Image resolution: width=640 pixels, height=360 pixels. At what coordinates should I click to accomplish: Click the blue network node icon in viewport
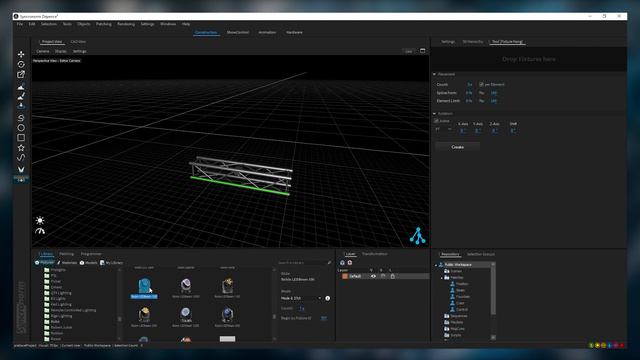coord(418,236)
